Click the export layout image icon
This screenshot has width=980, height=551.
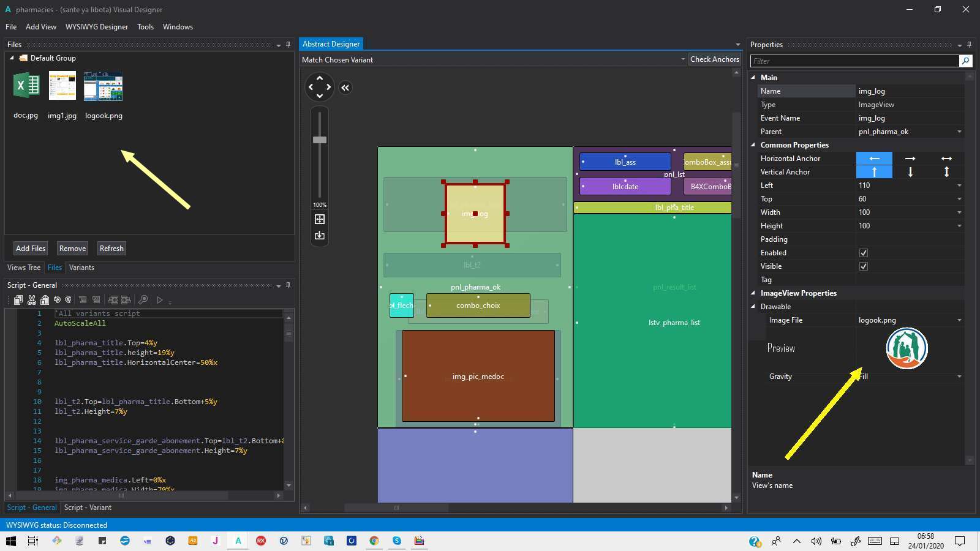pyautogui.click(x=320, y=236)
